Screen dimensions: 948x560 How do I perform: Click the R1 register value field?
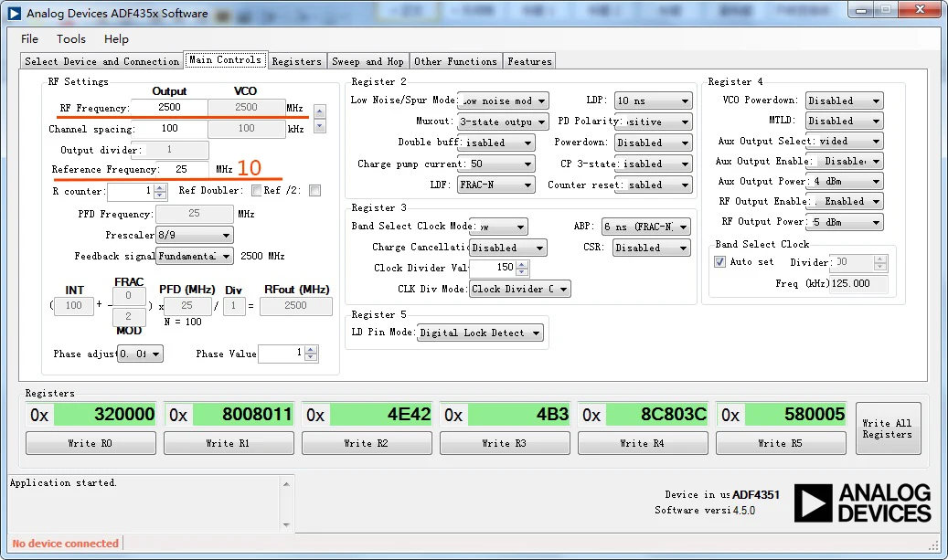[241, 415]
